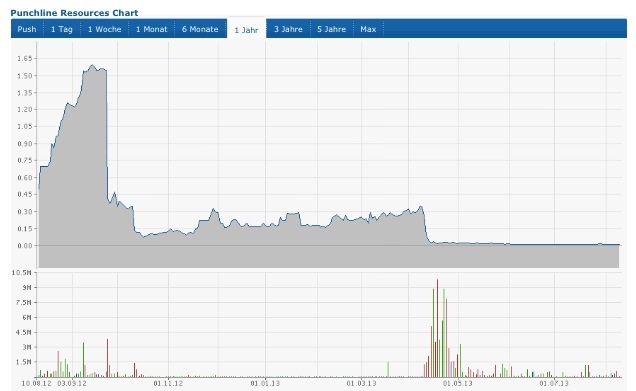Show the Max time range
Viewport: 636px width, 391px height.
click(368, 29)
